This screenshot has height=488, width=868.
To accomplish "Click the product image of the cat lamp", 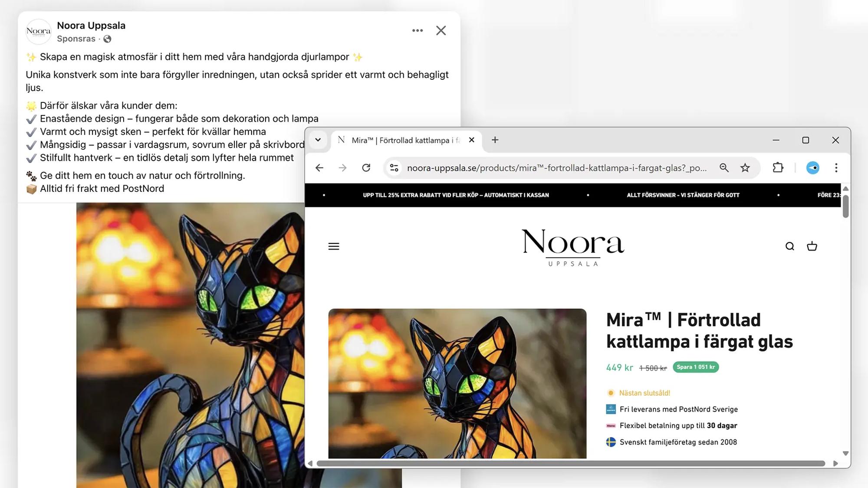I will click(457, 383).
